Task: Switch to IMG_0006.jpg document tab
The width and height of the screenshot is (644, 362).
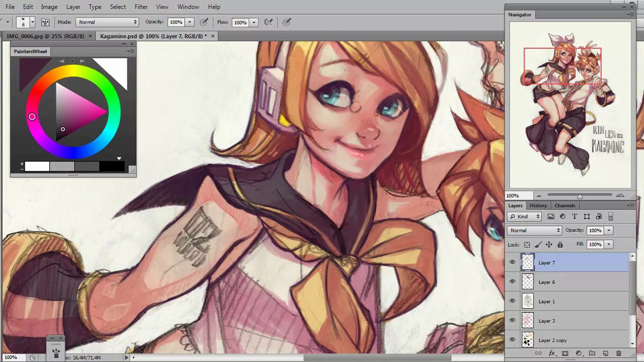Action: click(46, 36)
